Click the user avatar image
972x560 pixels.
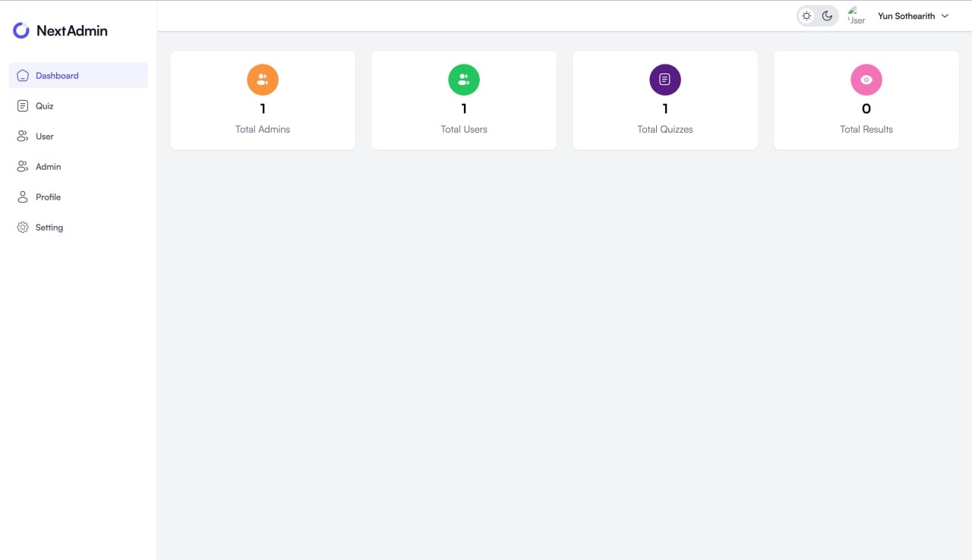point(856,16)
